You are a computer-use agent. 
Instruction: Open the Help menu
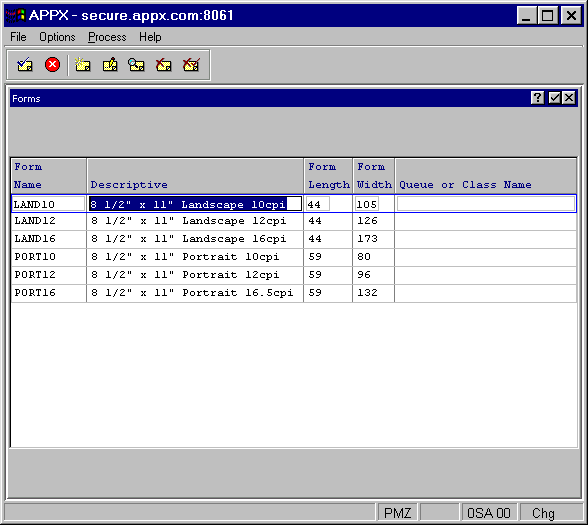(x=150, y=37)
